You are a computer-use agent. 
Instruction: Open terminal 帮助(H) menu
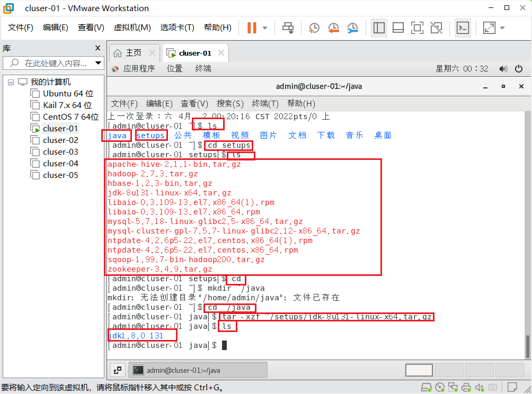click(301, 103)
